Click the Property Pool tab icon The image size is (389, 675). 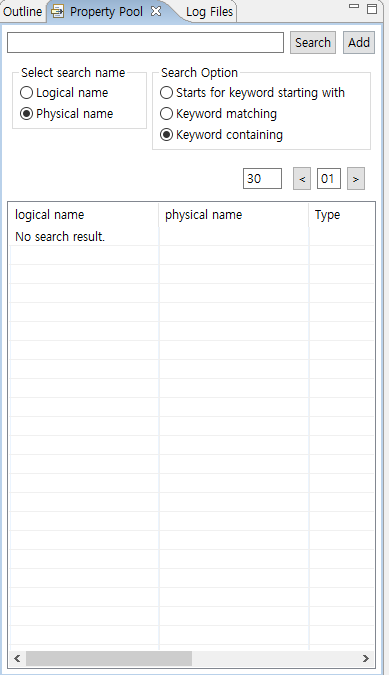57,12
